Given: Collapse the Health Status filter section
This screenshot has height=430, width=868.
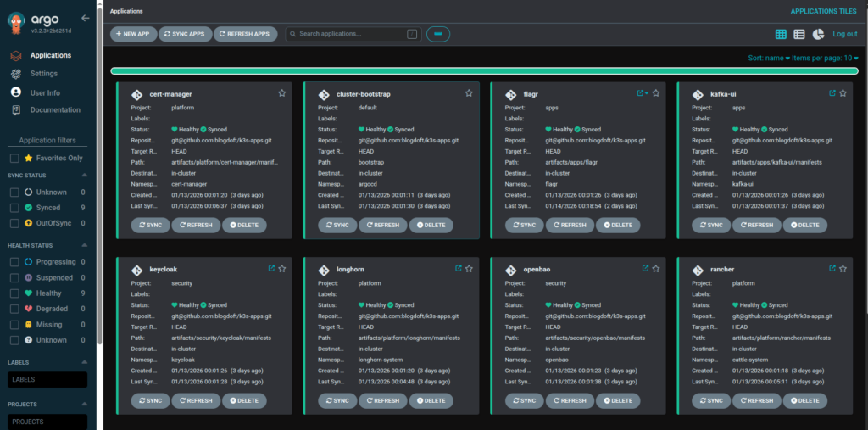Looking at the screenshot, I should click(83, 246).
